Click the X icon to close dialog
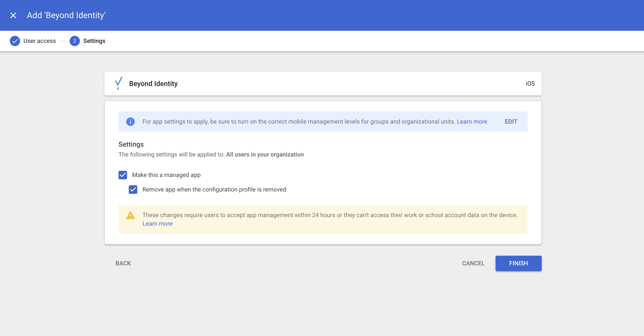Viewport: 644px width, 336px height. pos(13,16)
